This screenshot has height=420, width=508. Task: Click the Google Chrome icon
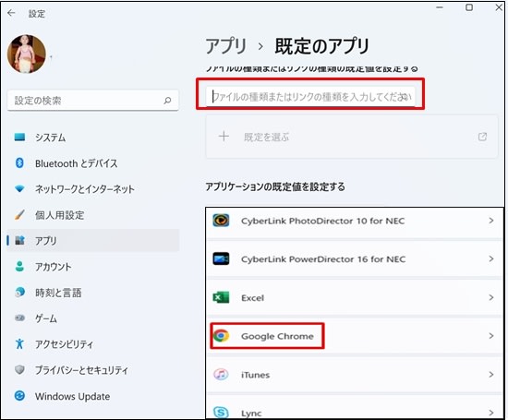[x=221, y=336]
